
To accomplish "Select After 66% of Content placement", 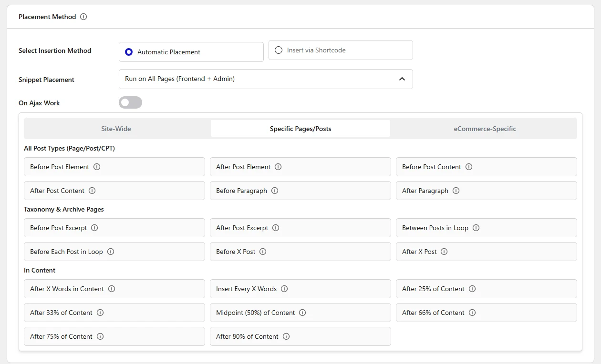I will [x=487, y=313].
